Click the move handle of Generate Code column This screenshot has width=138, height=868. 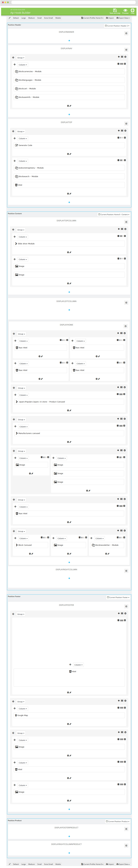click(14, 138)
